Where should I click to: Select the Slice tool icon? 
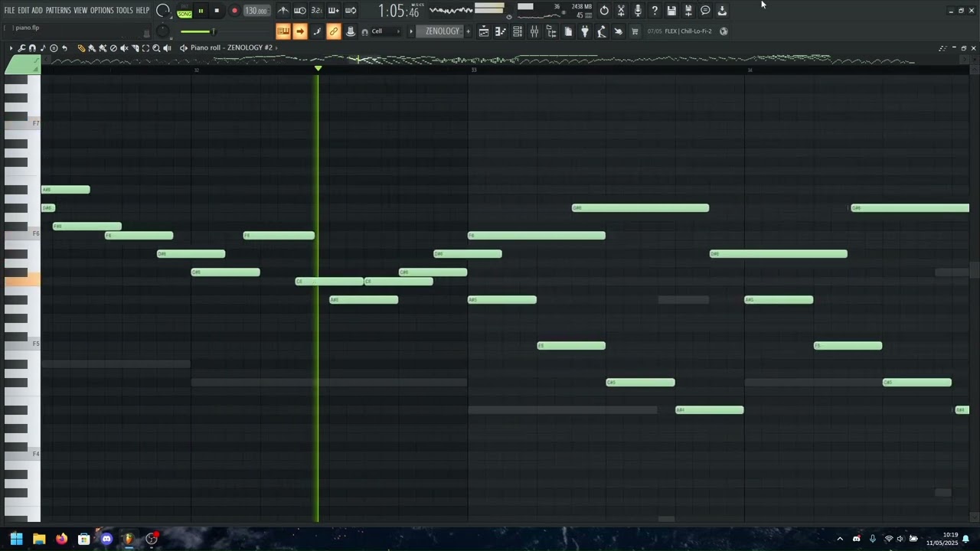coord(135,48)
